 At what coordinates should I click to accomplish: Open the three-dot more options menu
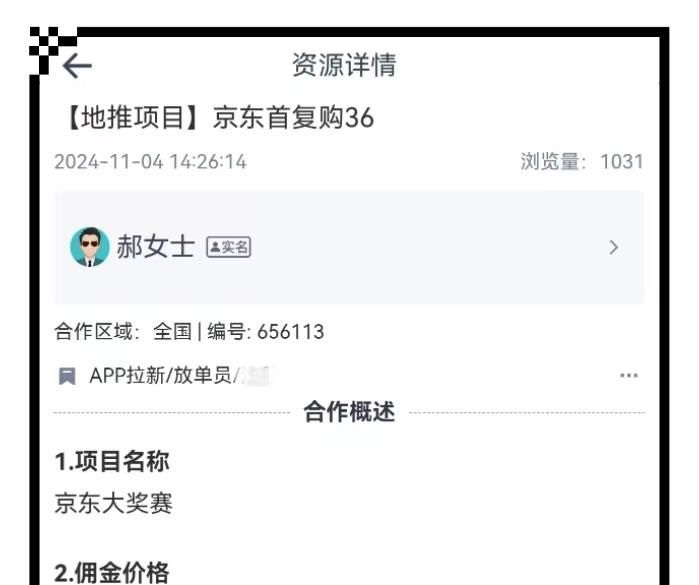(629, 375)
